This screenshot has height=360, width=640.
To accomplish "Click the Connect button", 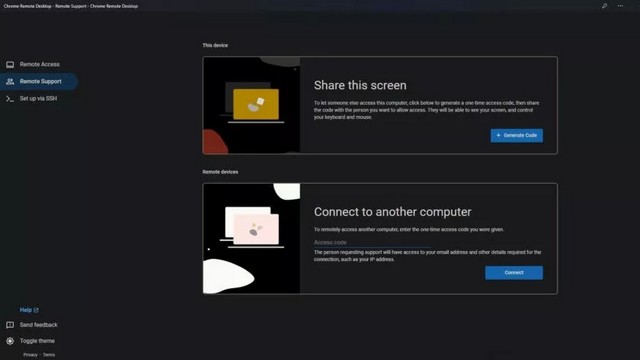I will [x=514, y=273].
